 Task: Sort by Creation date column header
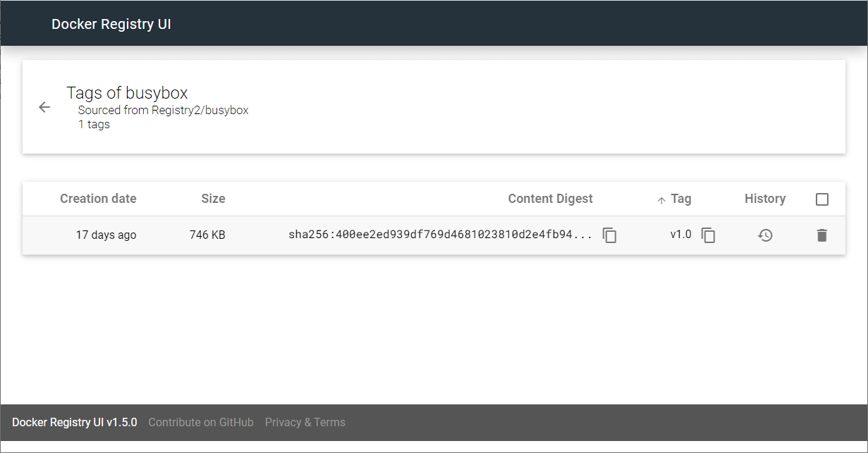point(98,199)
